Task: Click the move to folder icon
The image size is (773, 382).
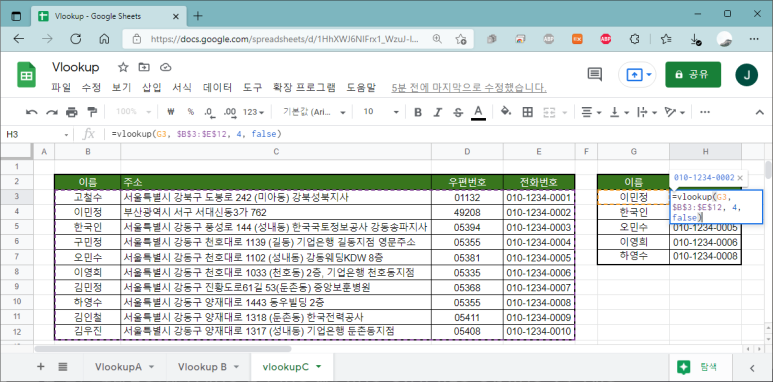Action: pos(144,68)
